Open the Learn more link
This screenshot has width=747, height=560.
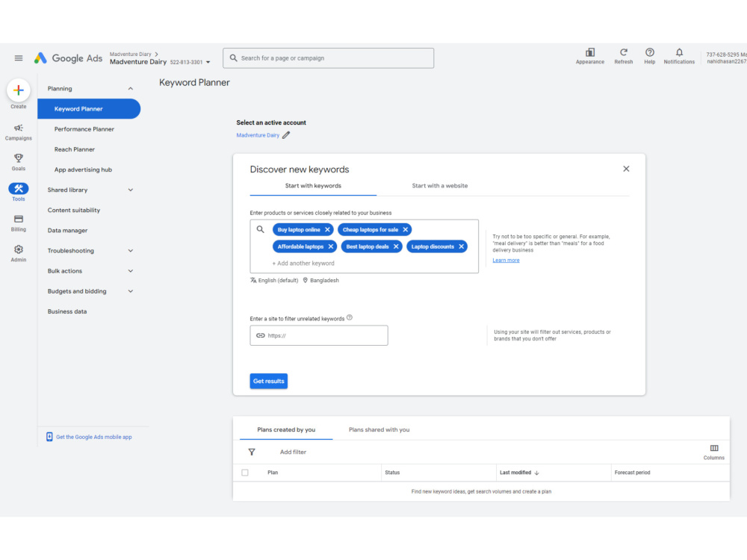[506, 261]
